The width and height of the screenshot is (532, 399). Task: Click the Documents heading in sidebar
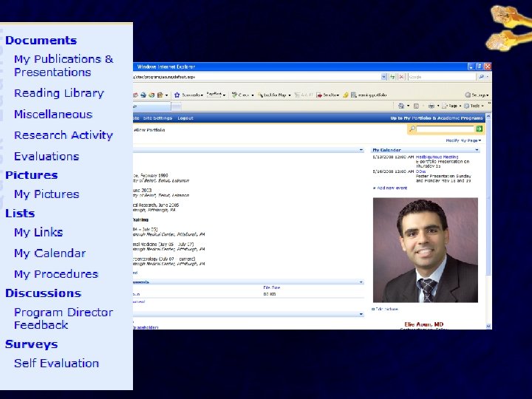(41, 40)
